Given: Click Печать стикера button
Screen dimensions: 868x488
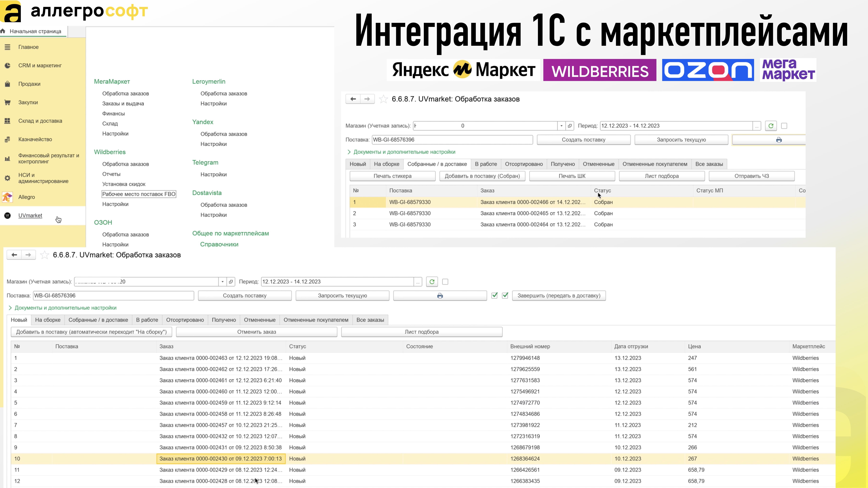Looking at the screenshot, I should pyautogui.click(x=392, y=176).
